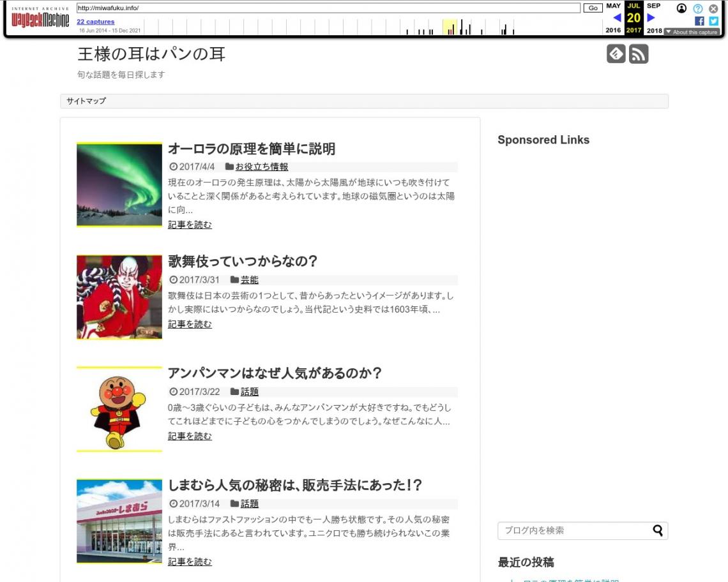Open the kabuki article thumbnail

click(x=119, y=297)
